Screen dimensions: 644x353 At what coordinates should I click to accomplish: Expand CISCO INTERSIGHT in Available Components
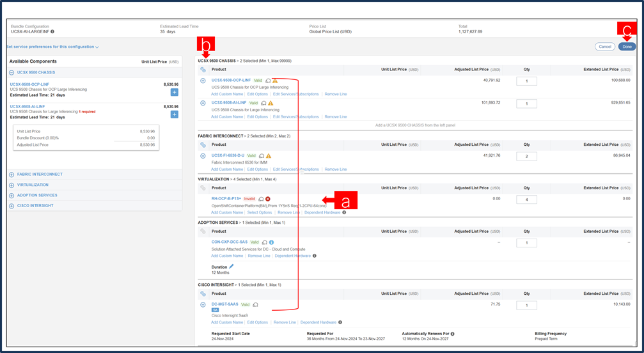pyautogui.click(x=12, y=206)
